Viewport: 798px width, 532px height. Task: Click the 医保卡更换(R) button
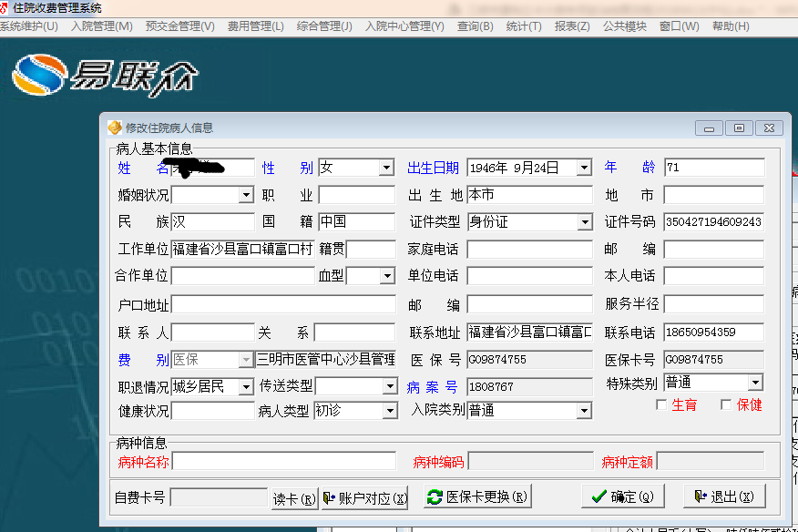[x=477, y=496]
